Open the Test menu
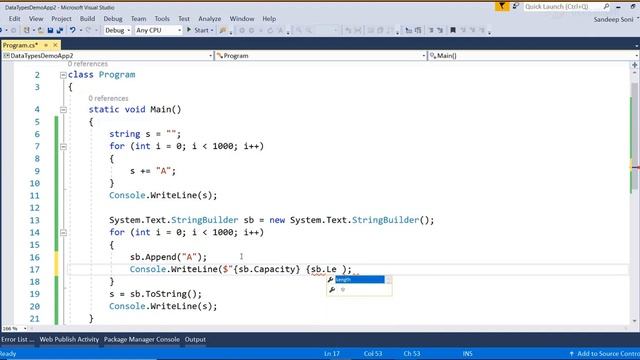Screen dimensions: 640x360 pyautogui.click(x=184, y=19)
